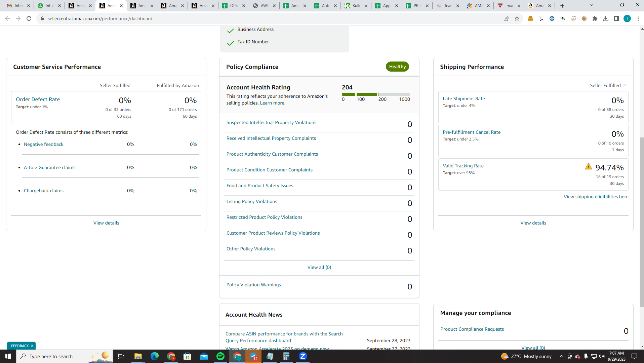This screenshot has width=644, height=363.
Task: Close the FEEDBACK widget with its X
Action: coord(32,346)
